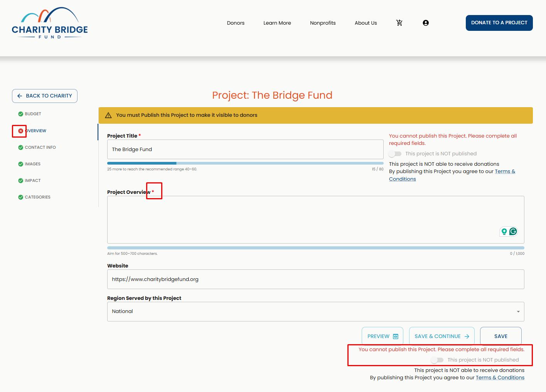Go to the Categories section

[x=37, y=197]
